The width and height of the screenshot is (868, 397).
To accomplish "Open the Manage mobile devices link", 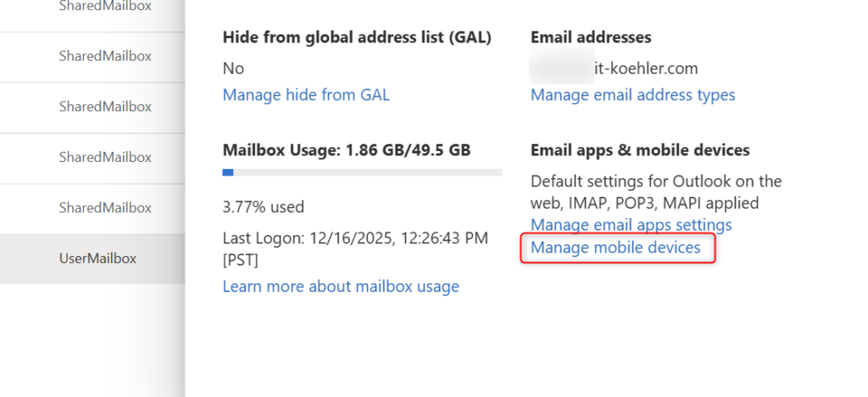I will (x=615, y=248).
